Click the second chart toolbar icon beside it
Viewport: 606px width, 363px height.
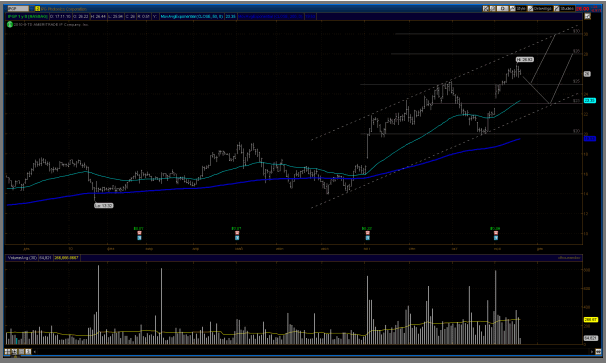coord(493,9)
